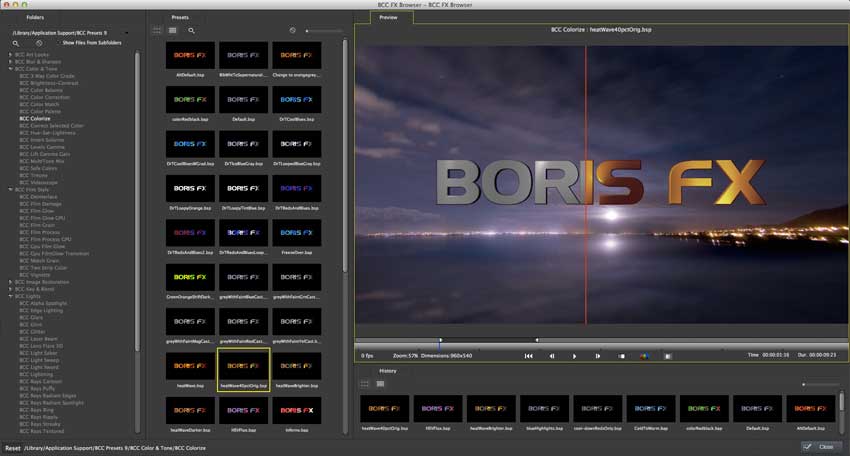Select the colorRedblack.bsp preset in Presets
Viewport: 850px width, 456px height.
coord(190,100)
